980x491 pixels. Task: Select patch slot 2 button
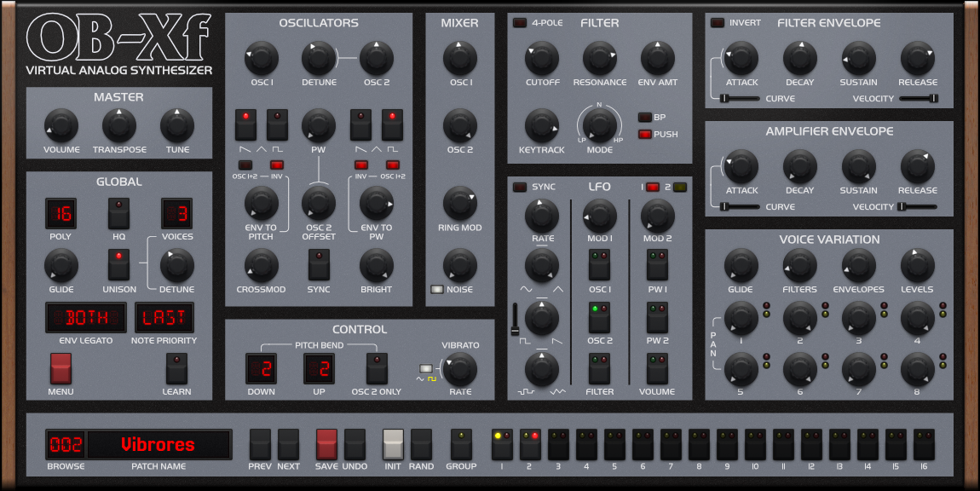(530, 445)
